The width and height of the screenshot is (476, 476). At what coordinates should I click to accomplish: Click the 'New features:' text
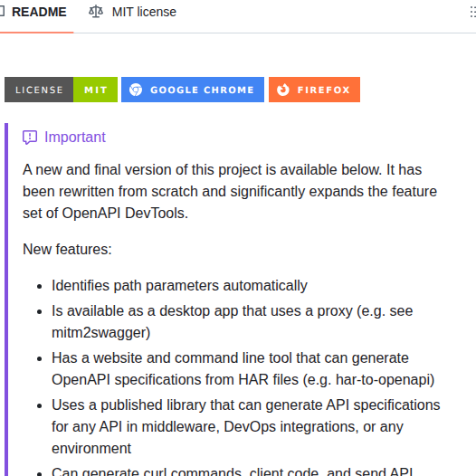click(67, 249)
